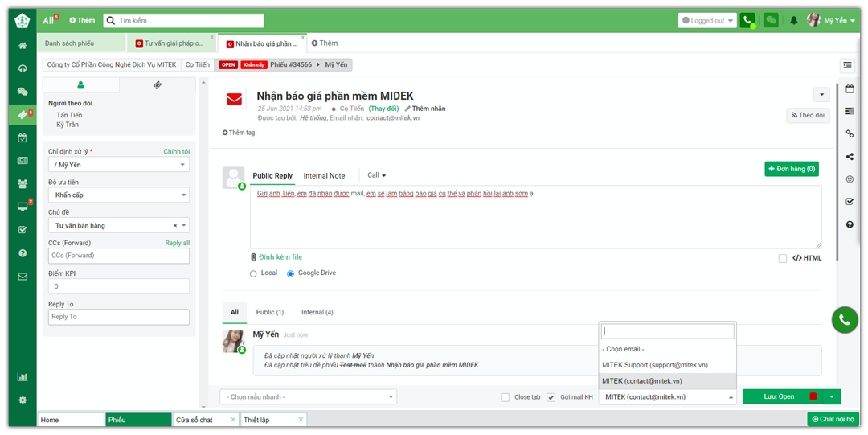This screenshot has height=435, width=868.
Task: Click the red status square on Lưu button
Action: [813, 396]
